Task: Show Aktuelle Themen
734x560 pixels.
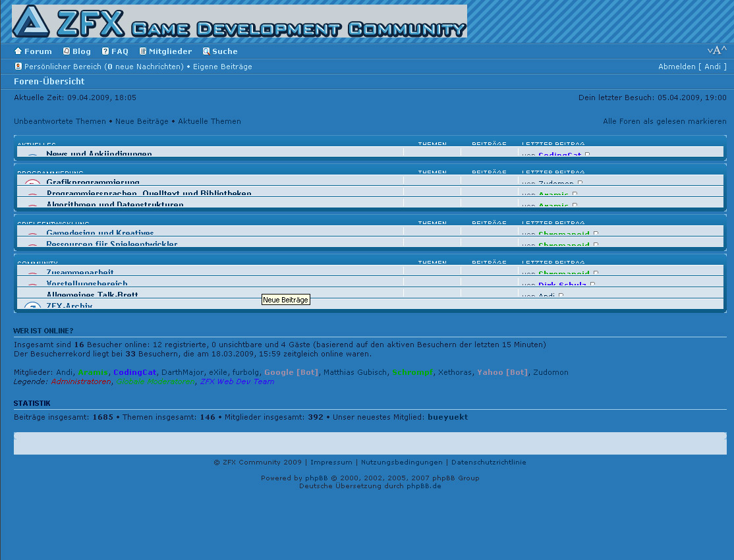Action: [210, 121]
